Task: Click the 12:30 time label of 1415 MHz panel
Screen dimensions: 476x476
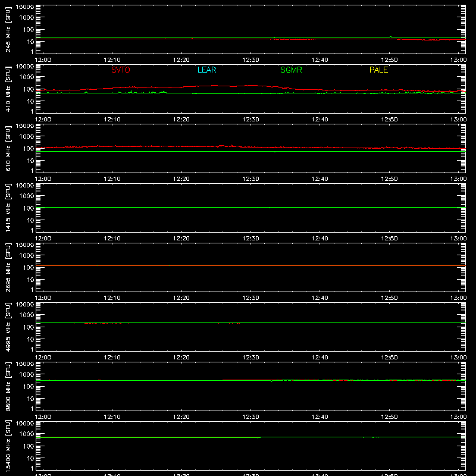Action: pyautogui.click(x=250, y=239)
